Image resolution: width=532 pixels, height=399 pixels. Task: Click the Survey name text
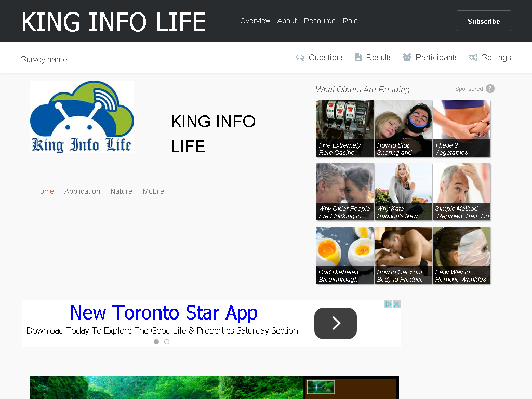coord(44,59)
